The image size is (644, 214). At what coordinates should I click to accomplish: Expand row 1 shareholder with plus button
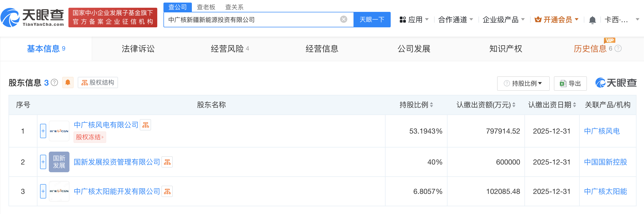43,131
